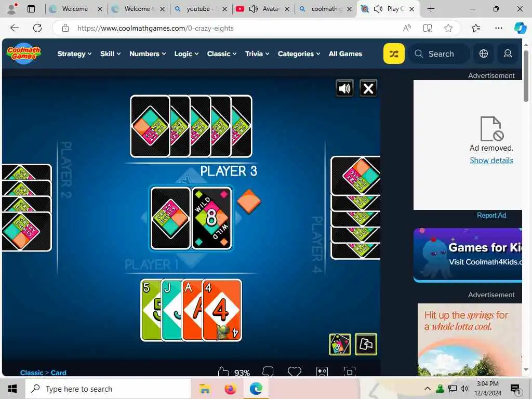The image size is (532, 399).
Task: Expand the Categories menu
Action: [299, 54]
